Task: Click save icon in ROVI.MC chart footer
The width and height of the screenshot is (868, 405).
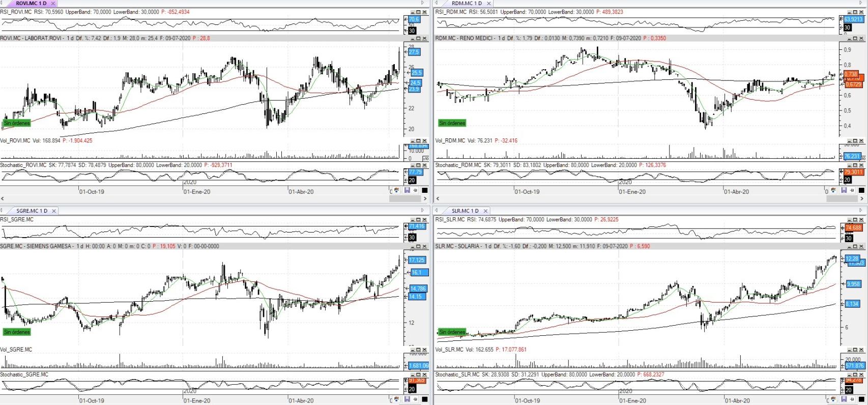Action: [407, 190]
